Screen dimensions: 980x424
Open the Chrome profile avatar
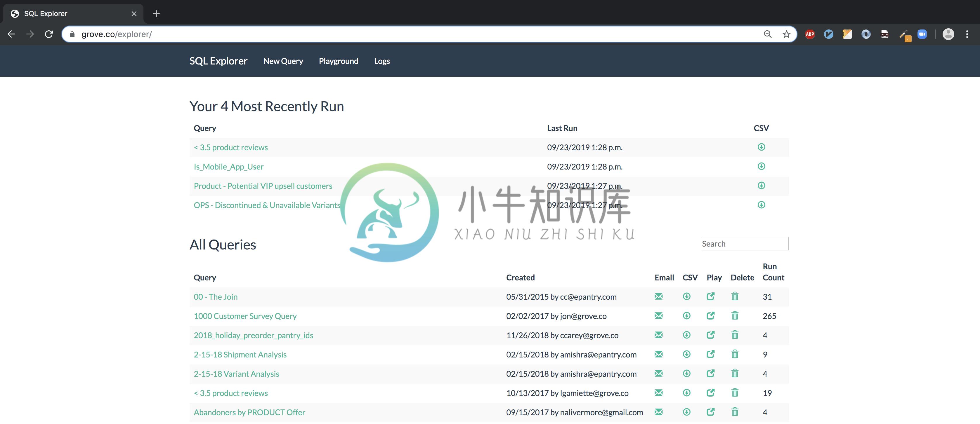click(x=948, y=34)
